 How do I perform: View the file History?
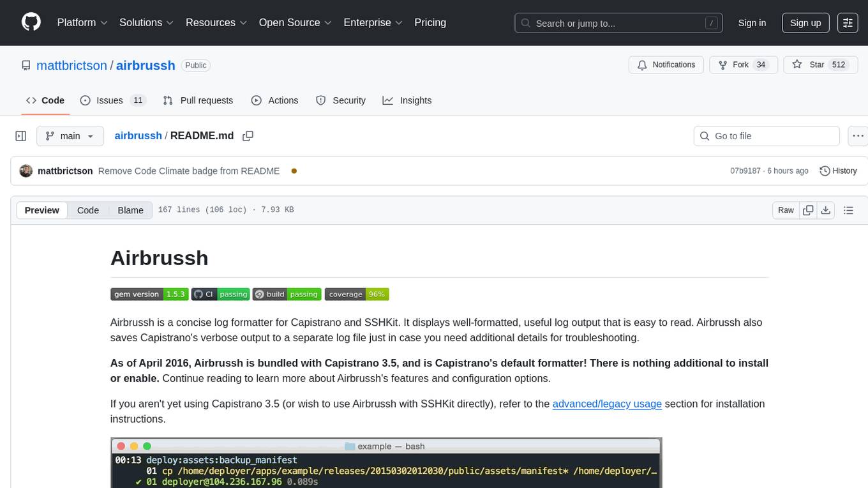coord(838,171)
